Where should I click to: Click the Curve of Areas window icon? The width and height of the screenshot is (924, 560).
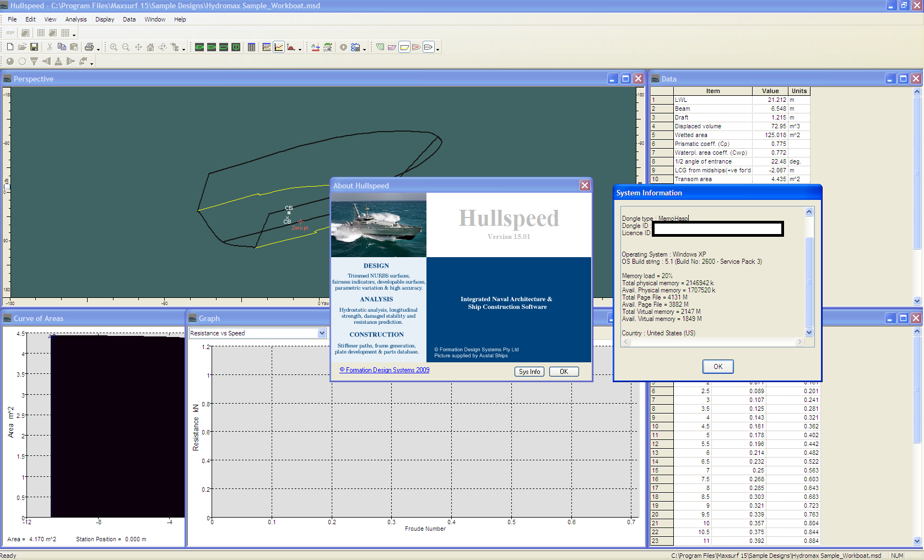pos(291,47)
